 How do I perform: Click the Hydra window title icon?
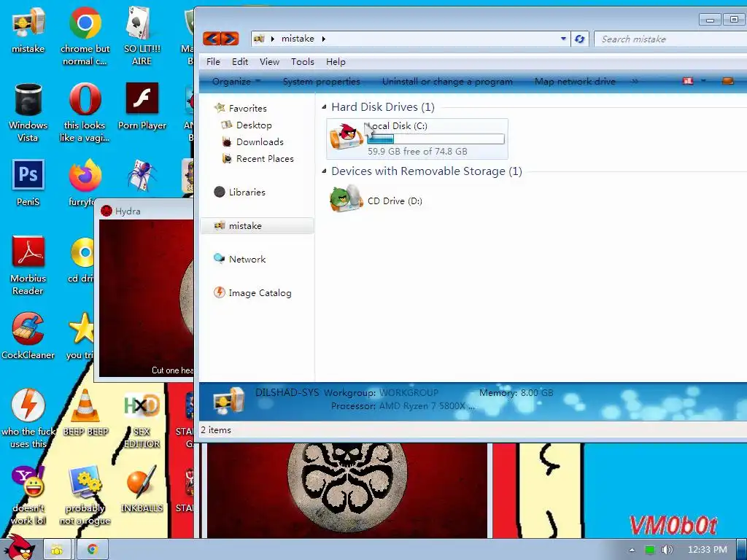[x=107, y=211]
